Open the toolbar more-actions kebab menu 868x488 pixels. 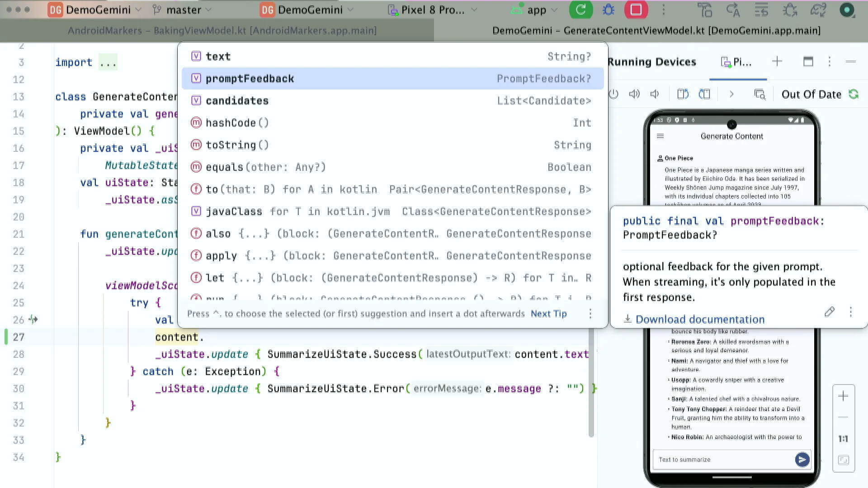point(664,9)
